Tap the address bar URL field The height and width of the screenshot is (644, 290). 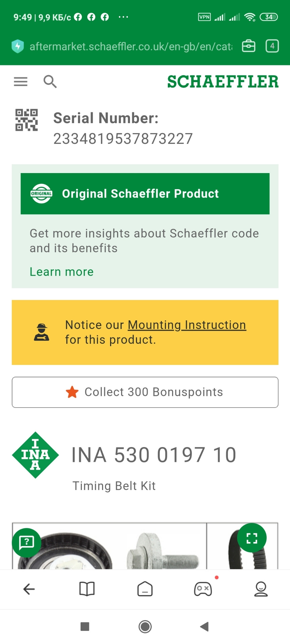pyautogui.click(x=131, y=46)
